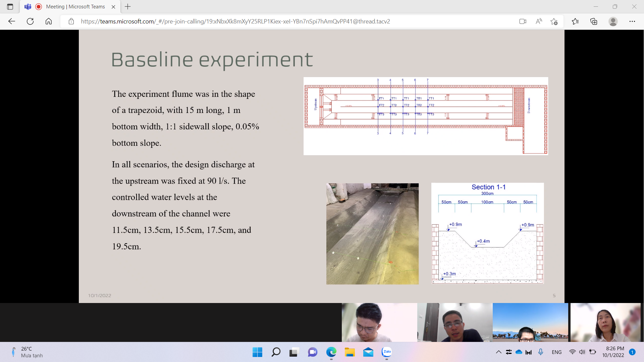This screenshot has height=362, width=644.
Task: Refresh the Teams meeting page
Action: 30,21
